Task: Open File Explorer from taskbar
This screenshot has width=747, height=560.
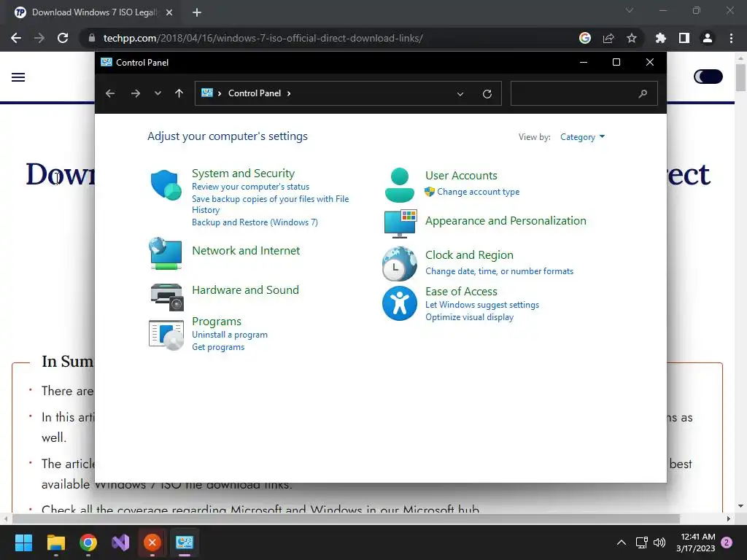Action: pyautogui.click(x=55, y=542)
